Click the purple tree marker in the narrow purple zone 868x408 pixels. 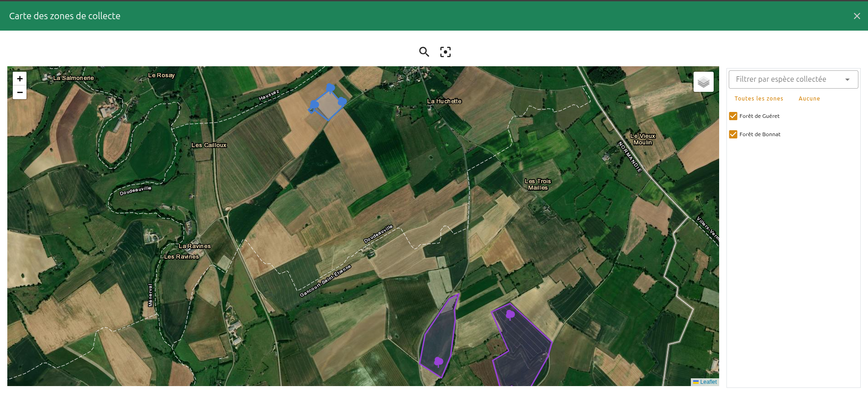(438, 362)
